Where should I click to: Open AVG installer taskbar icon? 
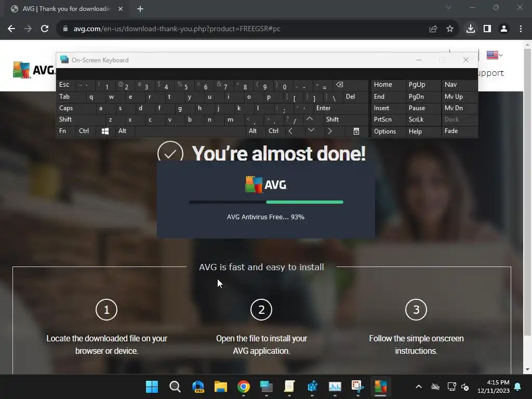coord(380,387)
